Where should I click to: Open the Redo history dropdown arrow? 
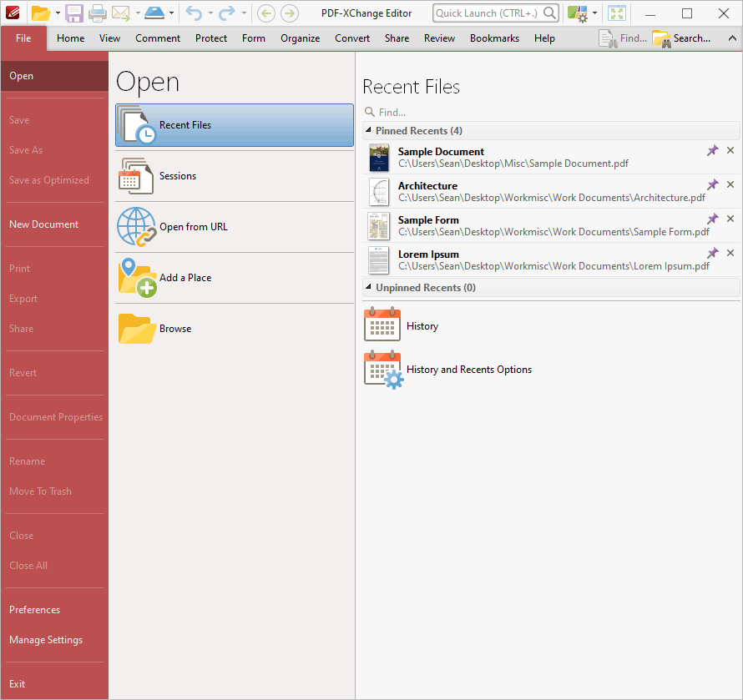(x=244, y=13)
